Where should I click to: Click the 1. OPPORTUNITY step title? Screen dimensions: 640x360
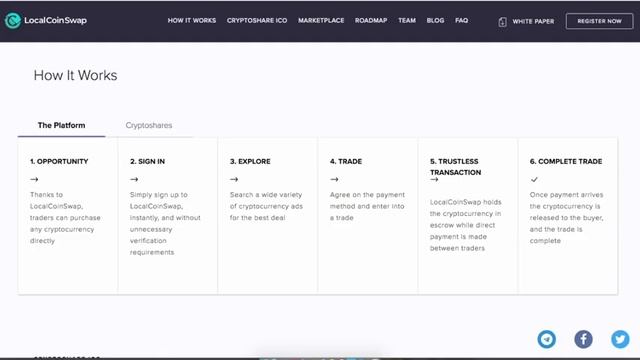[x=59, y=162]
